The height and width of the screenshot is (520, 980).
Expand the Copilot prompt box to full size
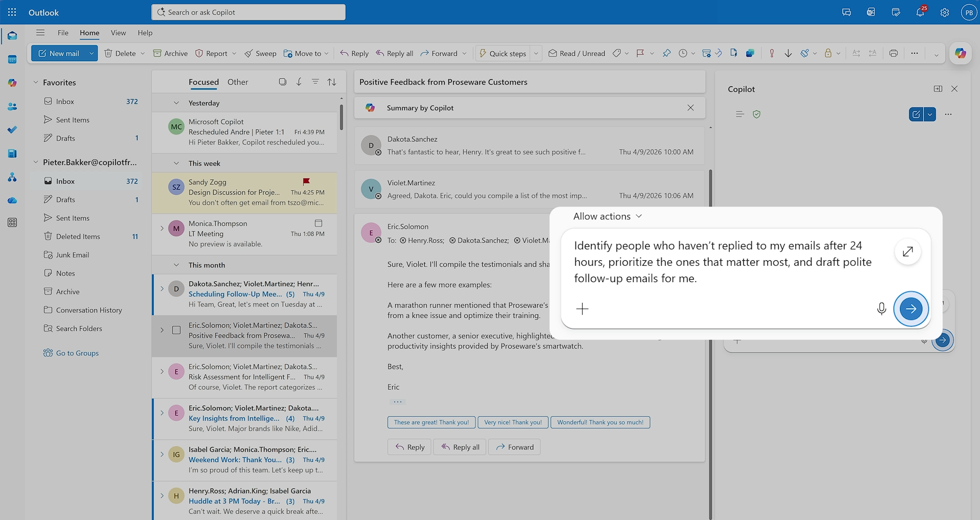907,252
